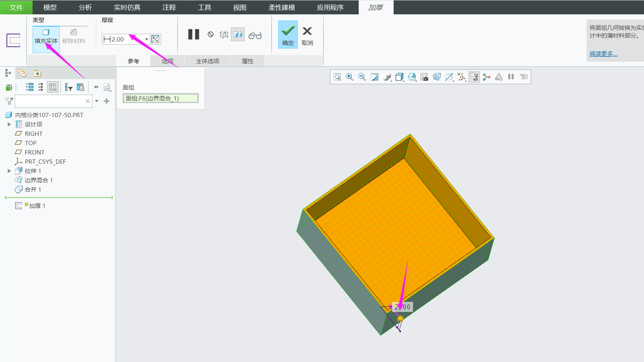Screen dimensions: 644x362
Task: Click the 阅读更多 link
Action: [603, 54]
